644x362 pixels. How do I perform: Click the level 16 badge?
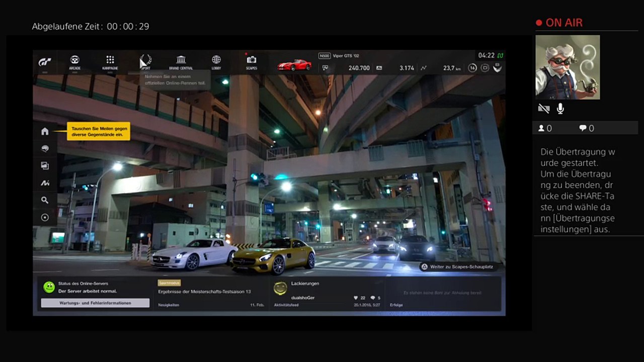472,68
